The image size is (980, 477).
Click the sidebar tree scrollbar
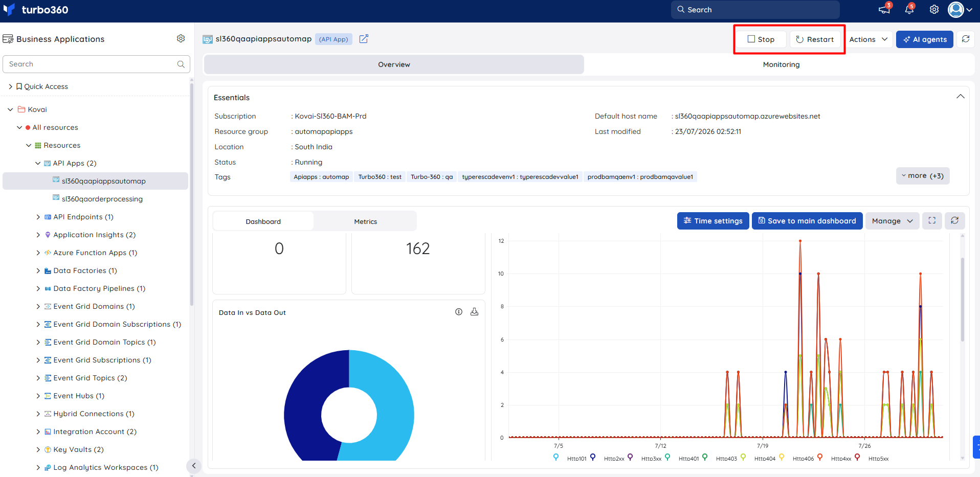coord(192,194)
